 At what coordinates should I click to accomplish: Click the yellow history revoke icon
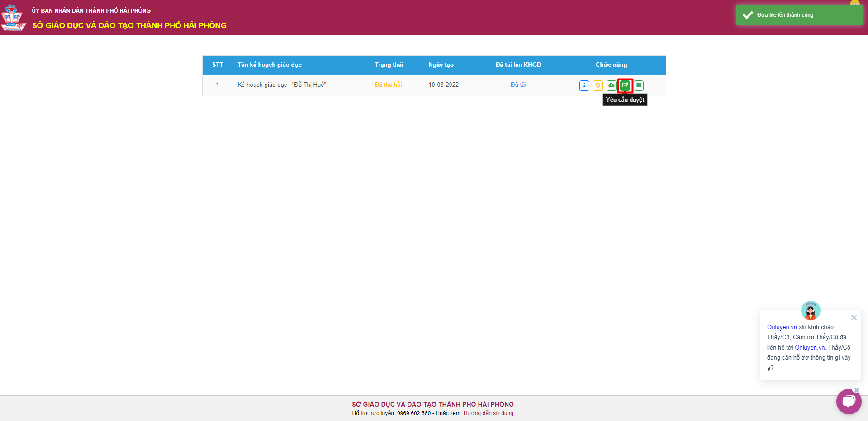[x=598, y=85]
